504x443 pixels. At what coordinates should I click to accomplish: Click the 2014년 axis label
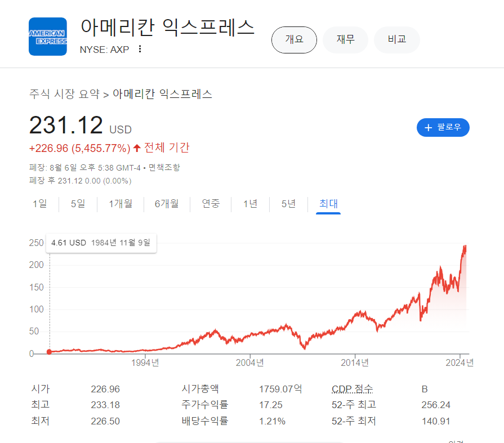pyautogui.click(x=355, y=363)
